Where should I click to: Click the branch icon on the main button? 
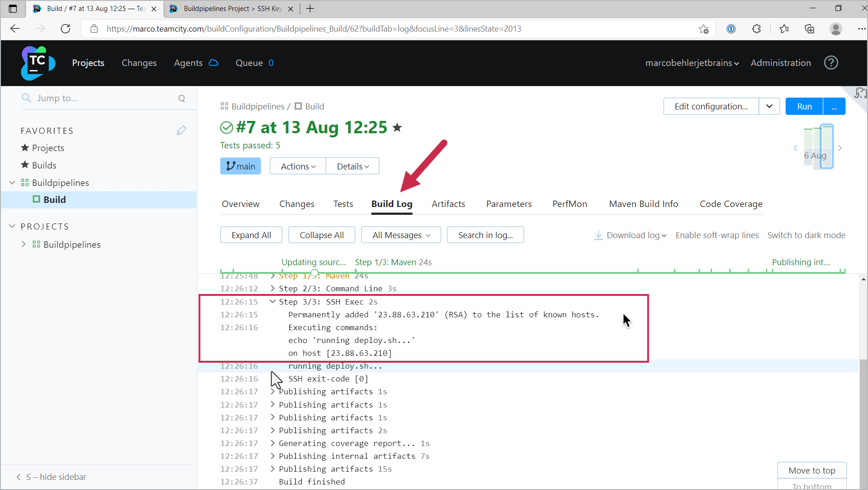[x=230, y=166]
